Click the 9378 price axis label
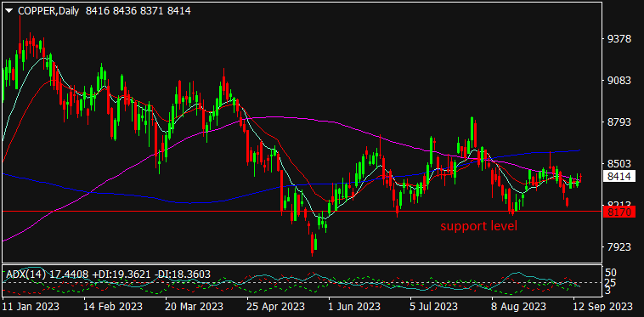Viewport: 644px width, 317px height. [619, 39]
